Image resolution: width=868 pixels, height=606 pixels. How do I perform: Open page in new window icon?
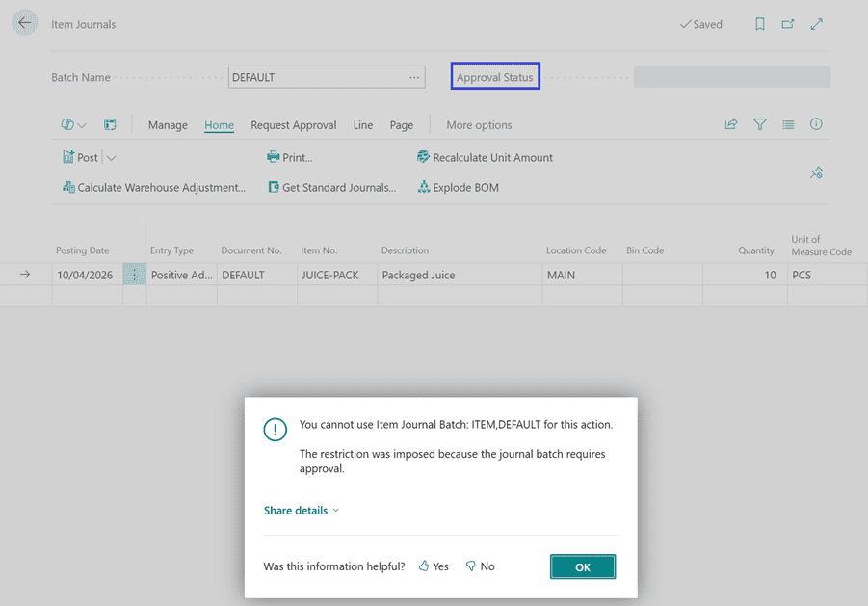coord(788,24)
